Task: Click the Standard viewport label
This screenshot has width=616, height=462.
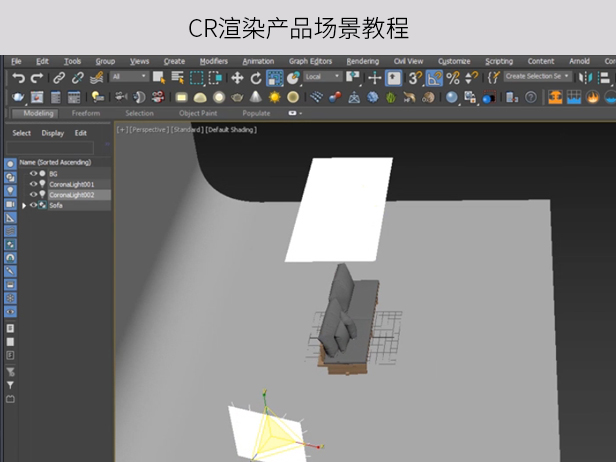Action: coord(188,130)
